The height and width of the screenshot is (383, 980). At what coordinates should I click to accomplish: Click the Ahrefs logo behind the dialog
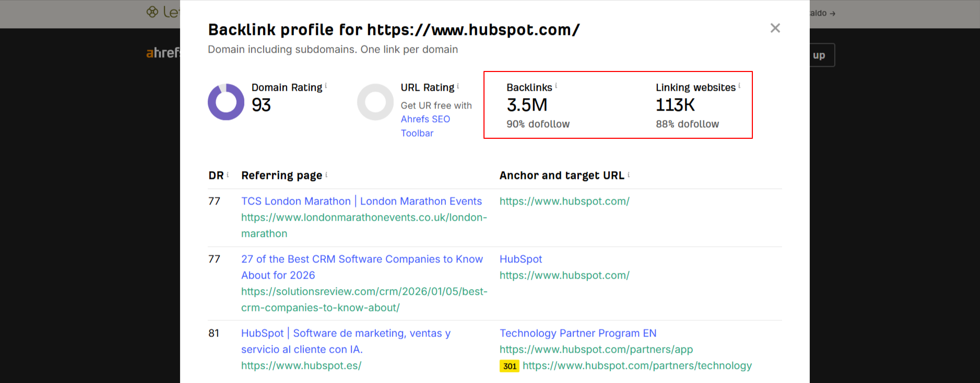click(163, 53)
